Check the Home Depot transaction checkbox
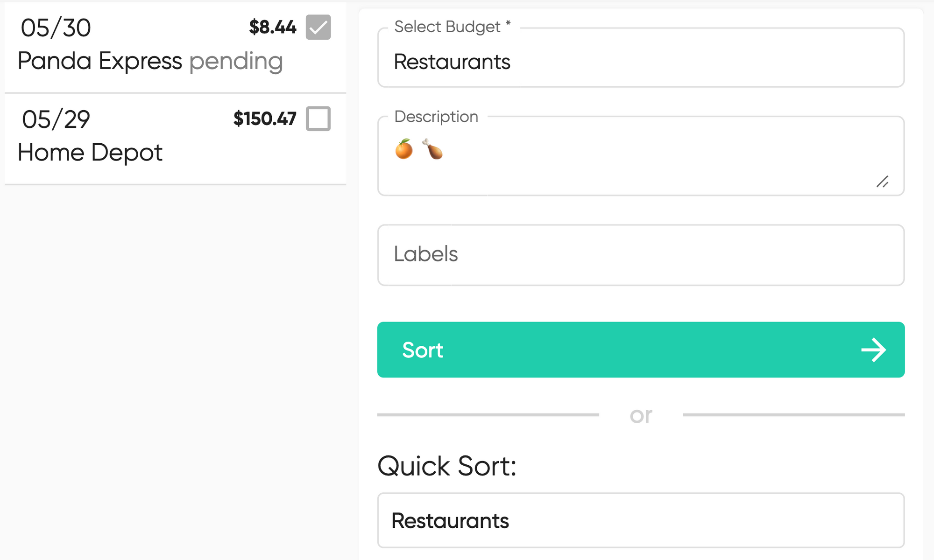 tap(318, 119)
